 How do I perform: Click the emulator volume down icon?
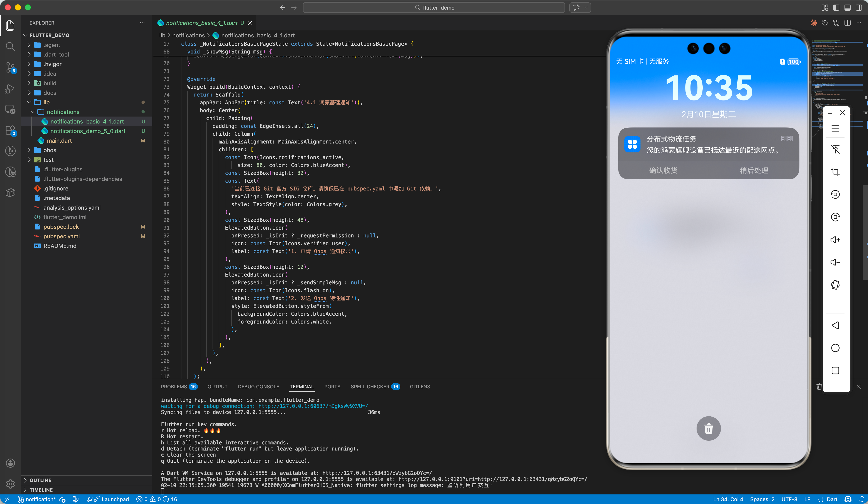(x=835, y=262)
